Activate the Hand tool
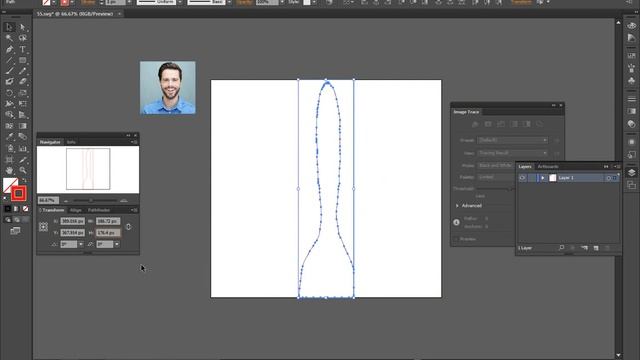This screenshot has width=640, height=360. (9, 171)
